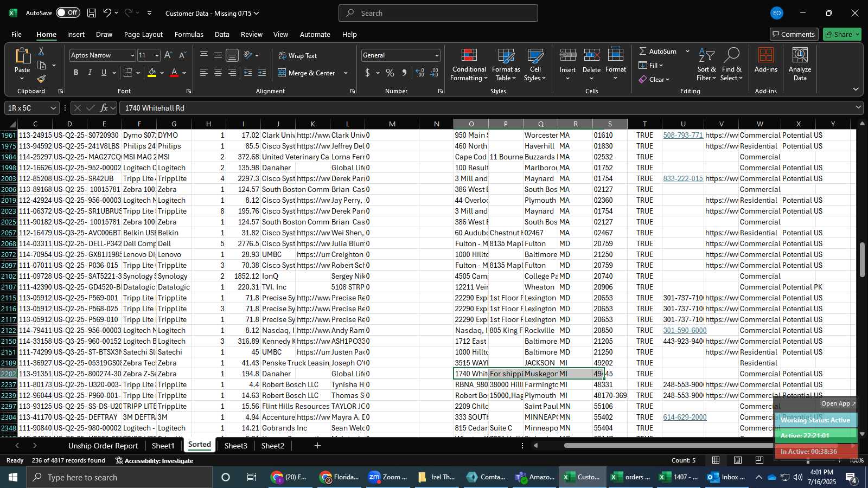Click the Insert Function fx icon
The width and height of the screenshot is (868, 488).
[104, 108]
